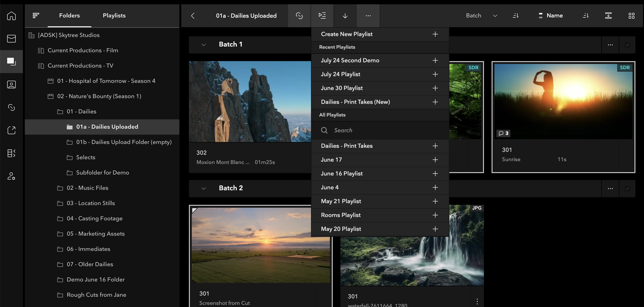Click the share/export sidebar icon

click(11, 130)
